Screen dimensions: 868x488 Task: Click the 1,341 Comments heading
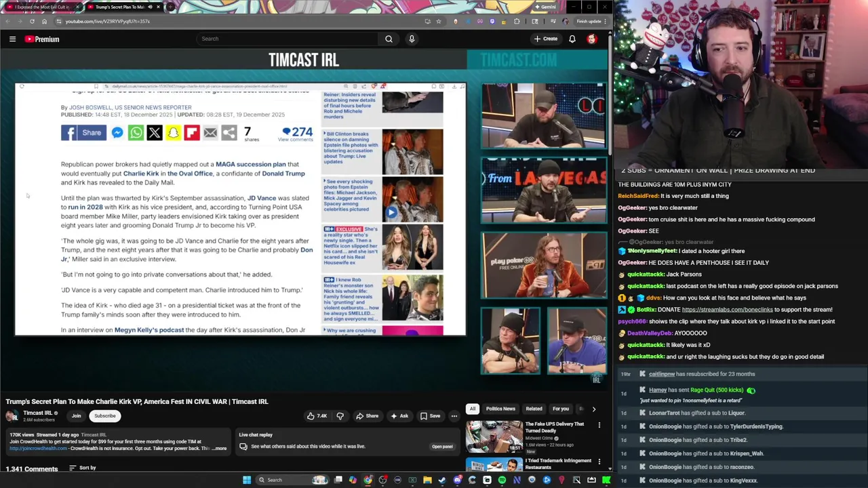click(32, 469)
